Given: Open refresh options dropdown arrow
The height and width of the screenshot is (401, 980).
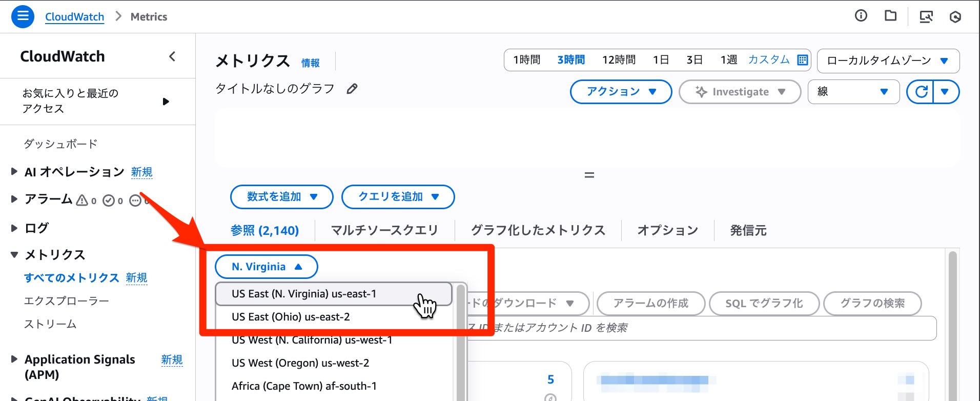Looking at the screenshot, I should coord(946,92).
